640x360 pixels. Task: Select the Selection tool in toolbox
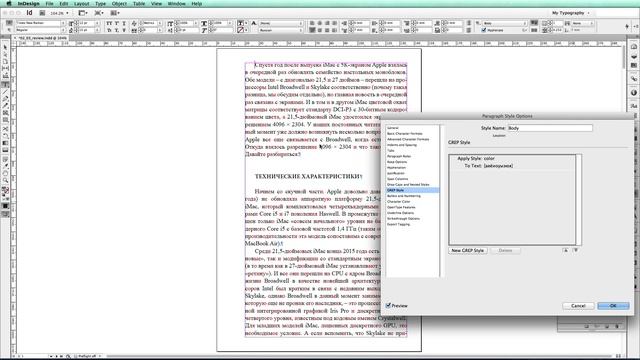[5, 47]
